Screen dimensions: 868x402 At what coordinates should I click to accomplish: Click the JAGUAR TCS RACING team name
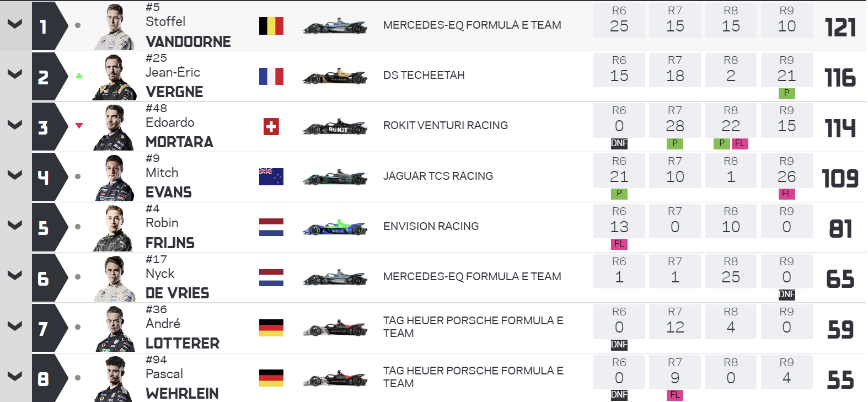tap(438, 176)
